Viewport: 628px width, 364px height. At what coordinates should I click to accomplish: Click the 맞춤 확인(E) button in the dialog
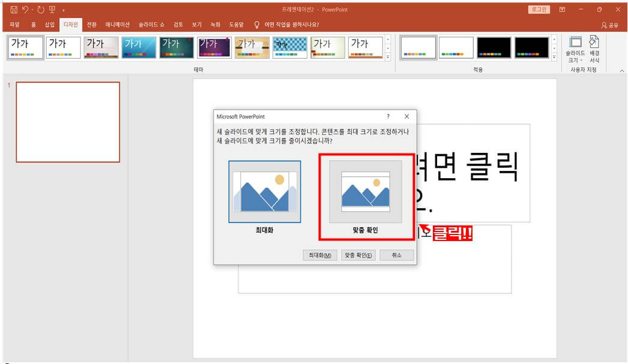point(358,254)
